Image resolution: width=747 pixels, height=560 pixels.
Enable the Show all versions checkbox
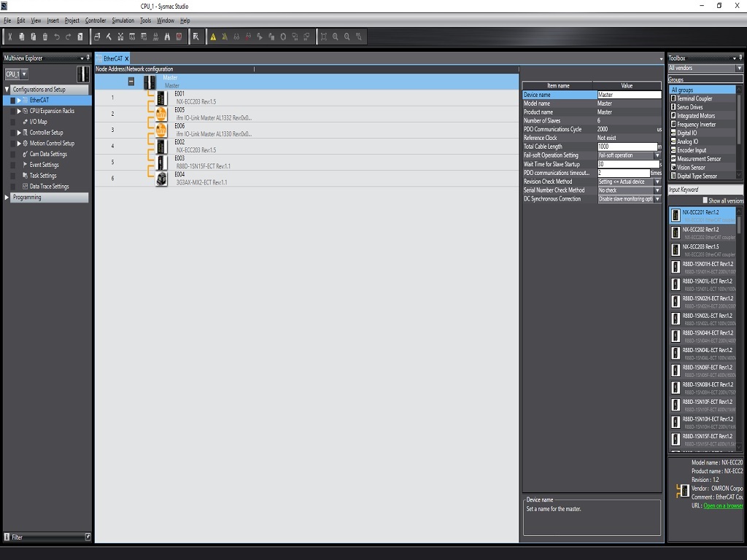coord(705,201)
